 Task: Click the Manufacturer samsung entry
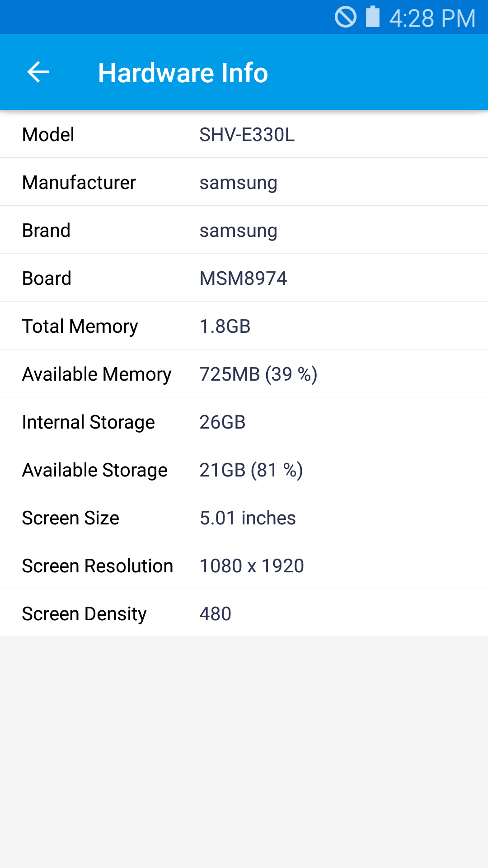(244, 182)
